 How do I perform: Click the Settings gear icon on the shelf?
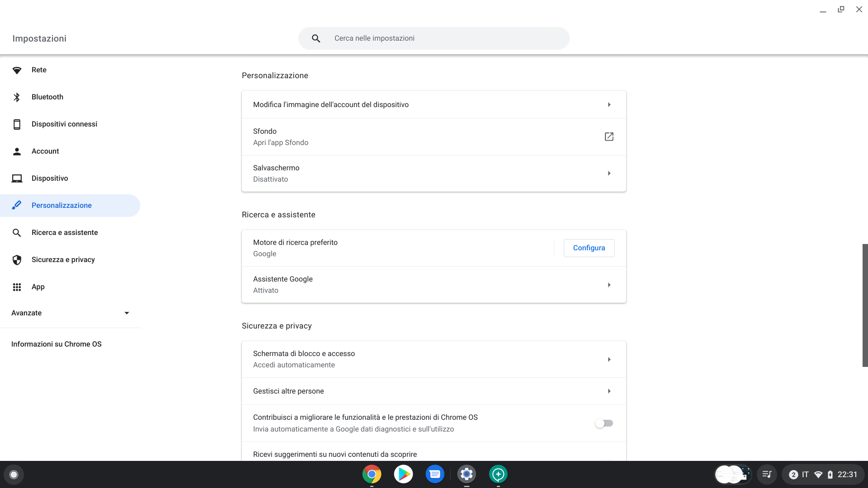(x=467, y=474)
